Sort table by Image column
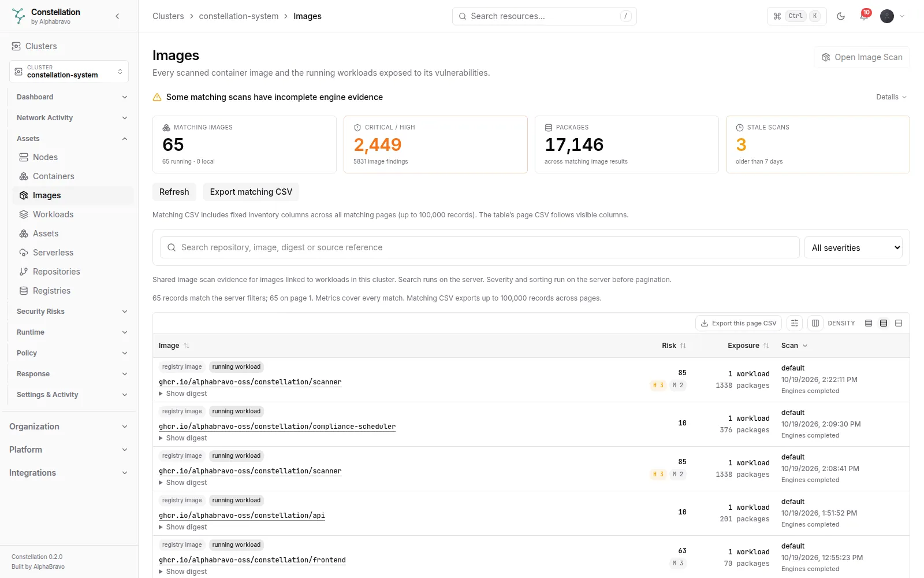 point(174,346)
